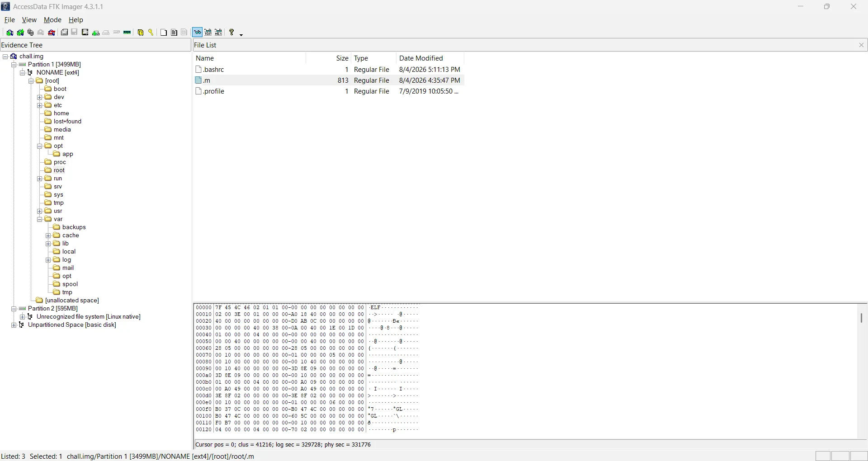The width and height of the screenshot is (868, 461).
Task: Run Detect EFS Encryption key icon
Action: click(x=151, y=33)
